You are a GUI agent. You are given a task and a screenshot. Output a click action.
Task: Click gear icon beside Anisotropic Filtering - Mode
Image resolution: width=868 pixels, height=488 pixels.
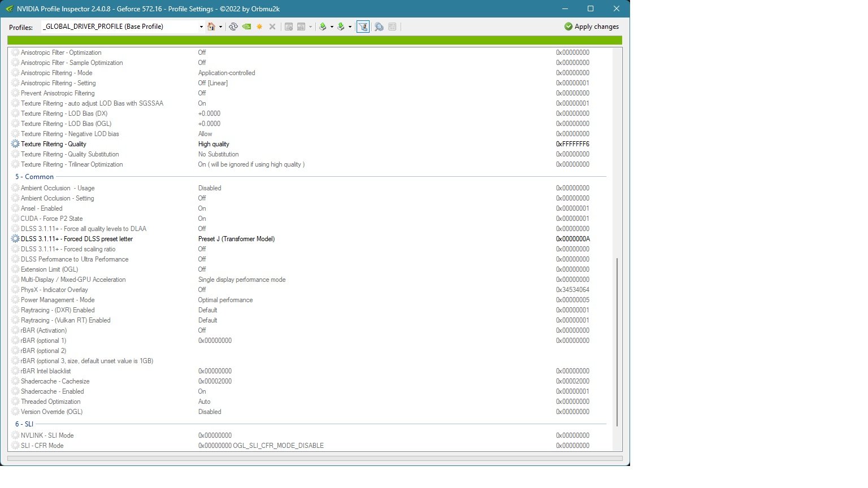[15, 73]
